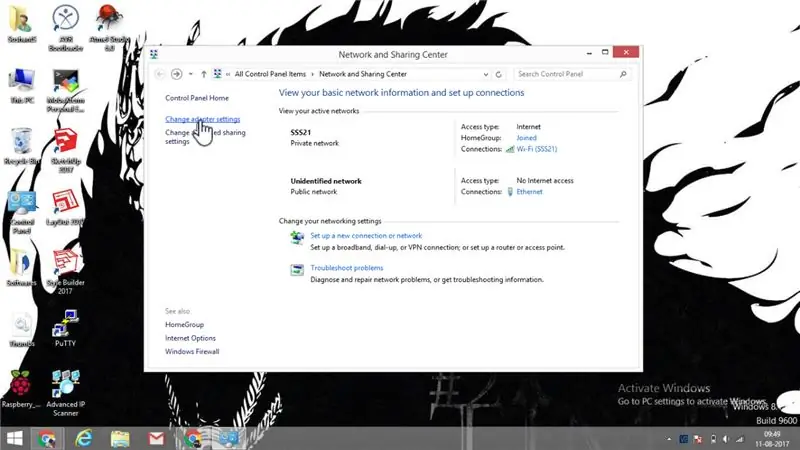Click Network and Sharing Center breadcrumb
Screen dimensions: 800x450
(x=363, y=74)
